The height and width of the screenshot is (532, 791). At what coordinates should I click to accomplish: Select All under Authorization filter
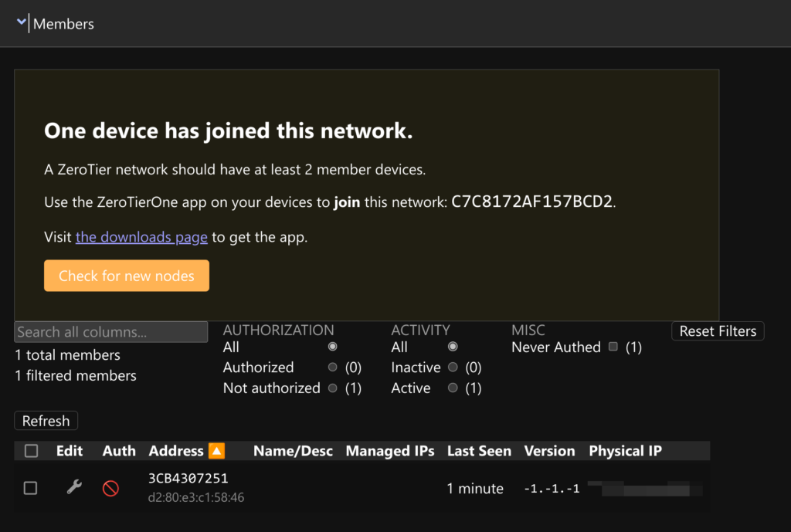[x=332, y=347]
